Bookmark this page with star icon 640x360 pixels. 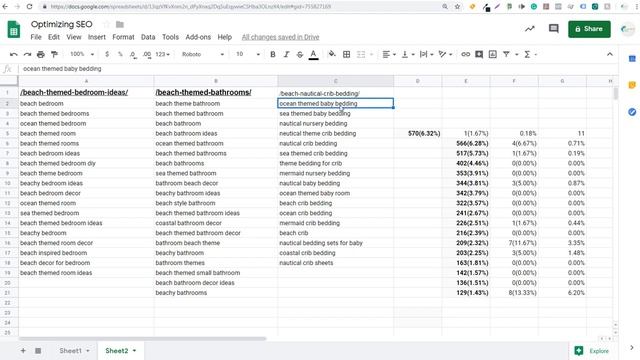click(x=457, y=7)
